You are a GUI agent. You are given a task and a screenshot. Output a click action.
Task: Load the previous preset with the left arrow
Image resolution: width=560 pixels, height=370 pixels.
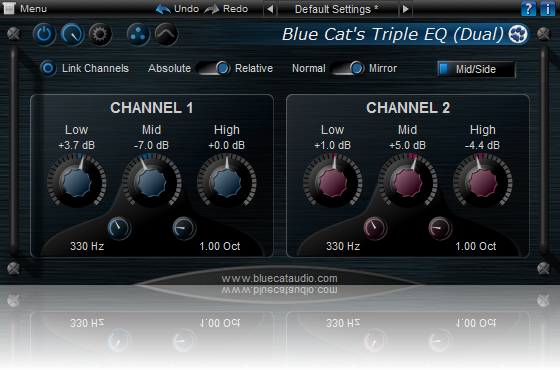pyautogui.click(x=270, y=9)
